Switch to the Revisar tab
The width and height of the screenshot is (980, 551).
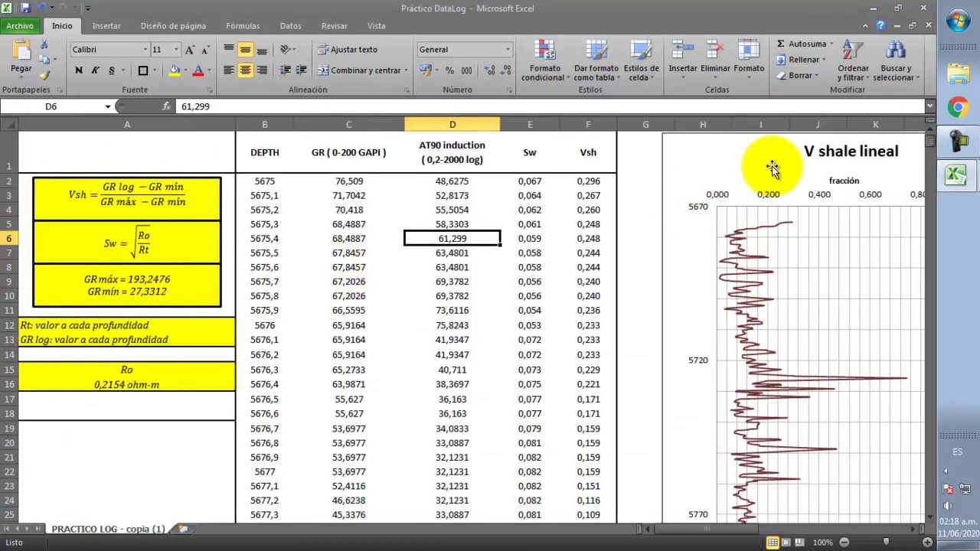pyautogui.click(x=334, y=26)
